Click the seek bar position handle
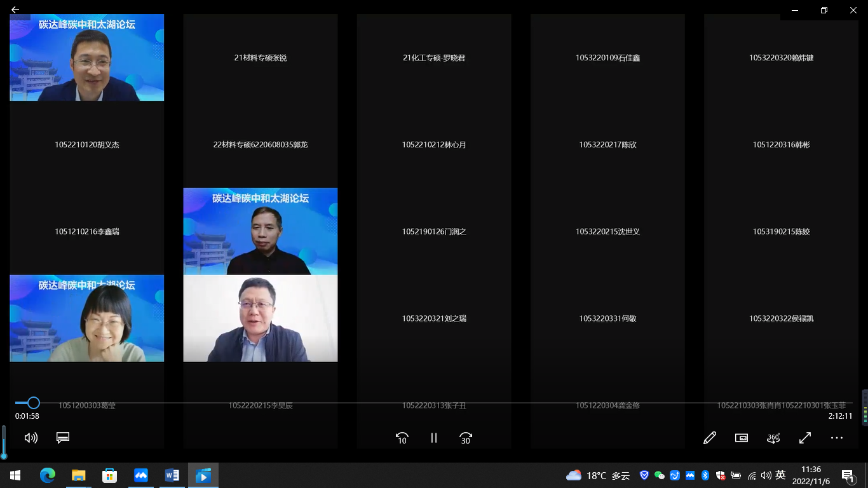Screen dimensions: 868x488 (34, 403)
